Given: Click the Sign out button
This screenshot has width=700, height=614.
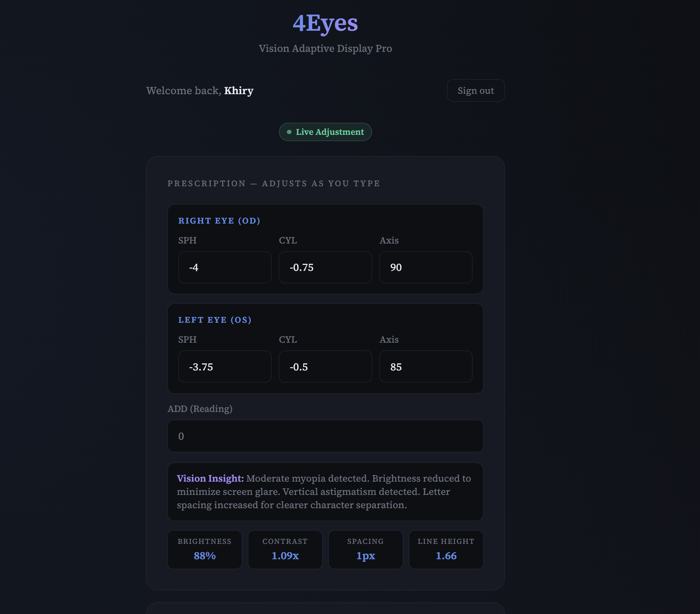Looking at the screenshot, I should (476, 90).
